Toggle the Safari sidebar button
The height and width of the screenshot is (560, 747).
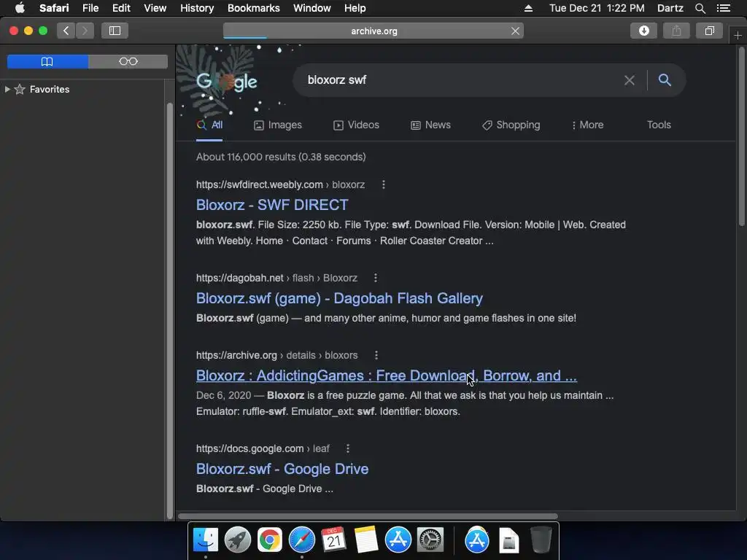point(115,31)
